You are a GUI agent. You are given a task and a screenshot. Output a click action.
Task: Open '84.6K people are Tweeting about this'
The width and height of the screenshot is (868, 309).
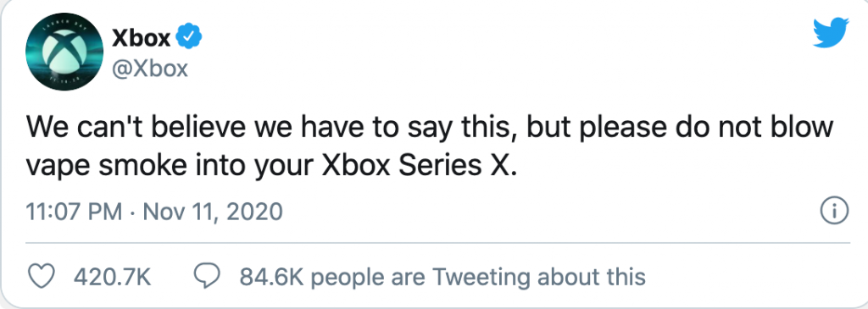[442, 276]
